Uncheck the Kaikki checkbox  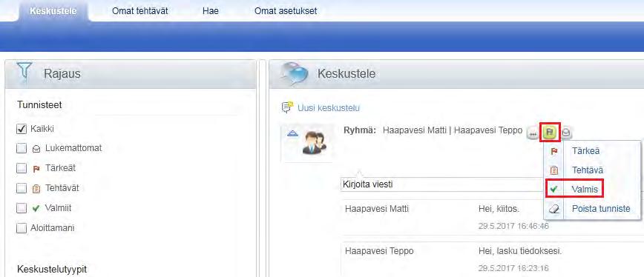pyautogui.click(x=22, y=129)
